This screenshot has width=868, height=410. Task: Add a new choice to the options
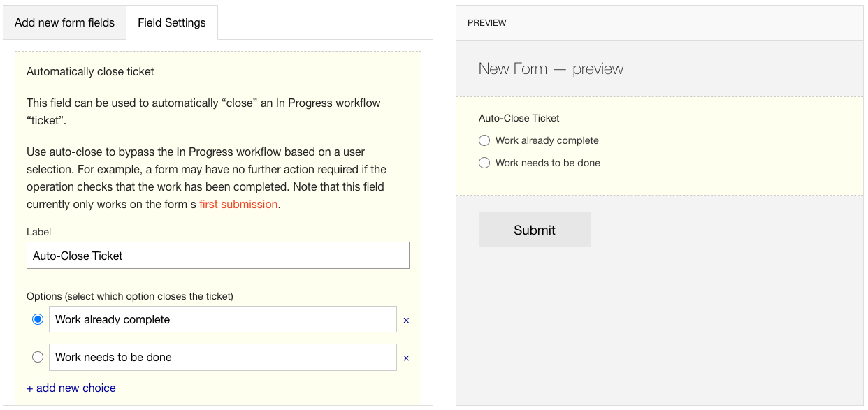tap(71, 388)
